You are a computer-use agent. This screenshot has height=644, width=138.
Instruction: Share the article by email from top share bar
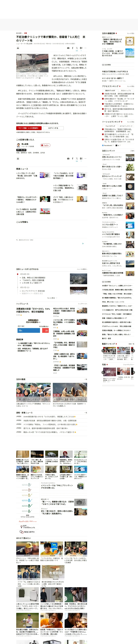click(x=68, y=48)
